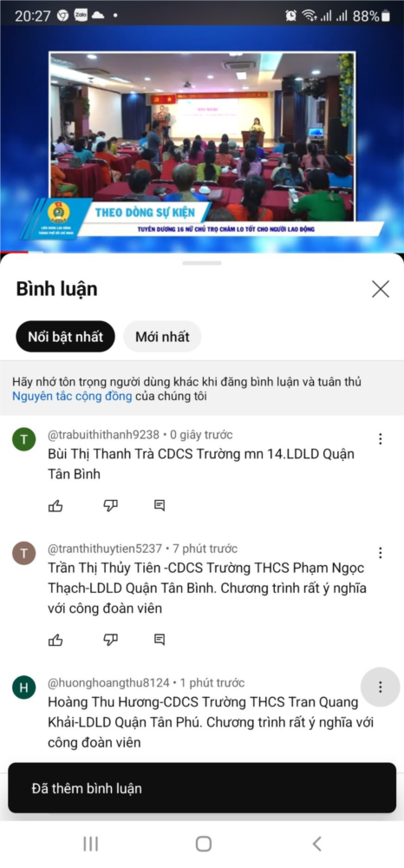Open @huonghoangthu8124 profile avatar

[23, 687]
